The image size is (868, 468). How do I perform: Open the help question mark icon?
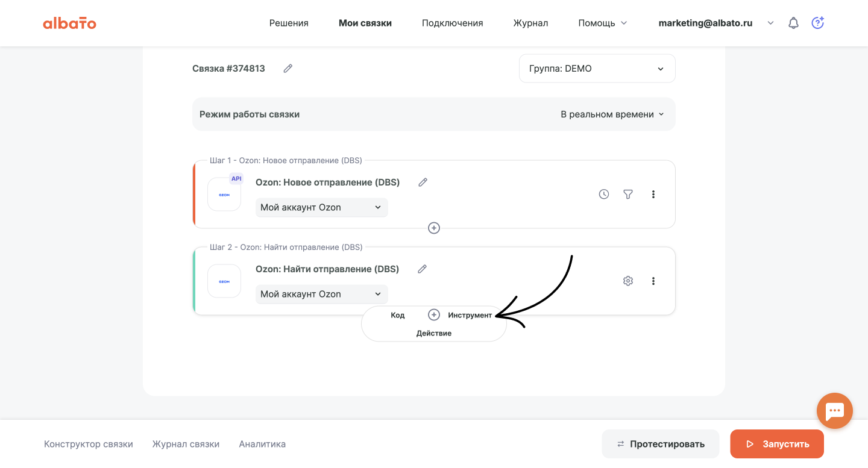pos(818,23)
